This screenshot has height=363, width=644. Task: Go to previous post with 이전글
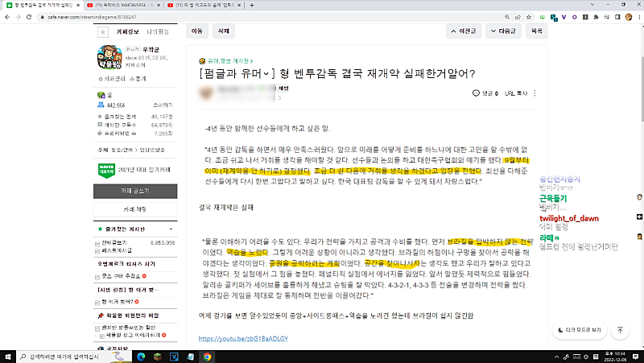(466, 31)
